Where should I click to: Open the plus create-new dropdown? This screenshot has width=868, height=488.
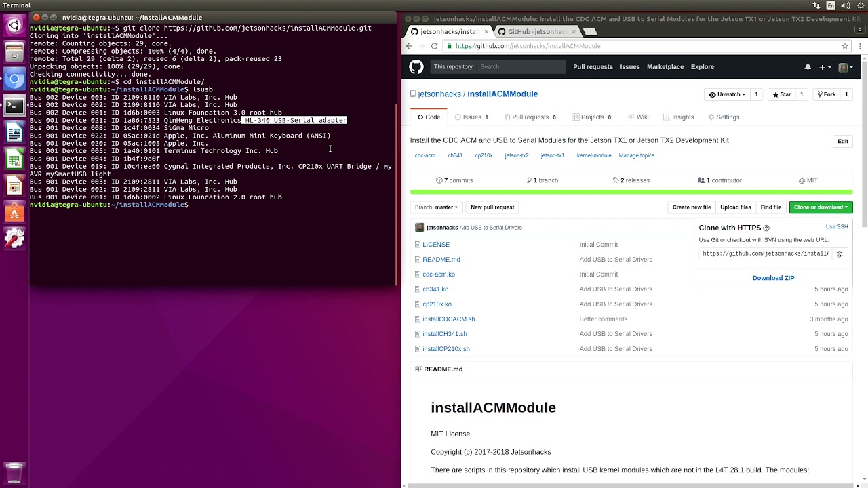pos(825,67)
